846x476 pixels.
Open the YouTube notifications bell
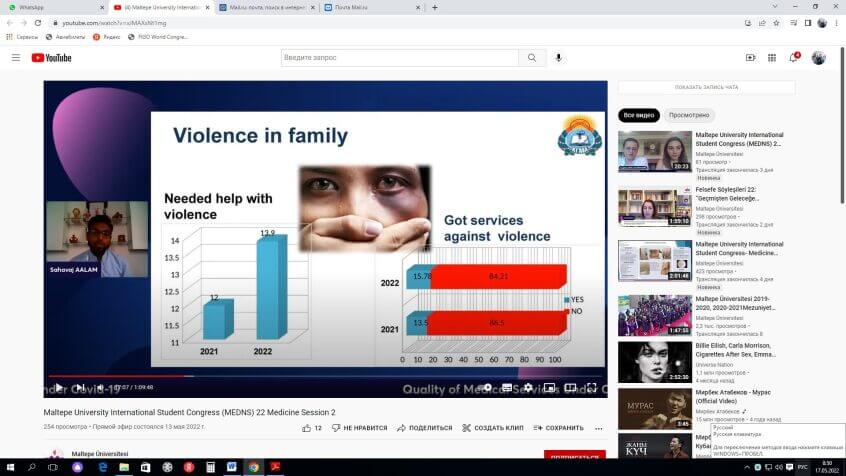pos(793,58)
